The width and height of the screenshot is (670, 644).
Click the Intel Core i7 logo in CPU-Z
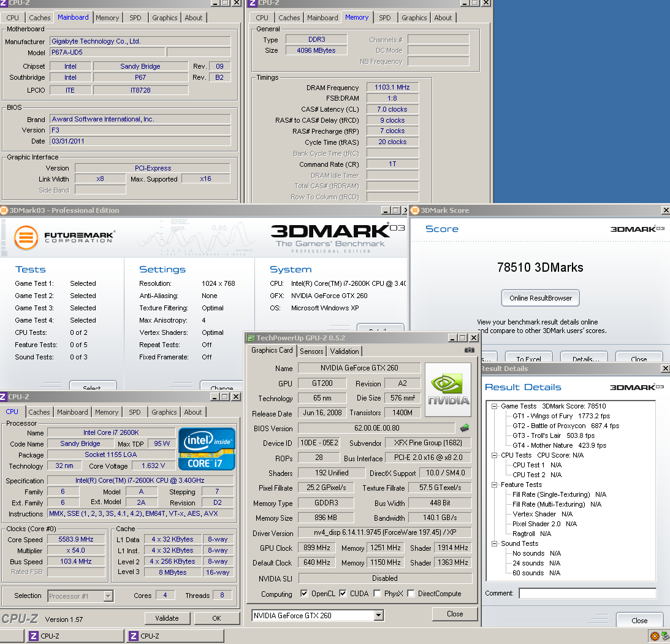[x=207, y=449]
